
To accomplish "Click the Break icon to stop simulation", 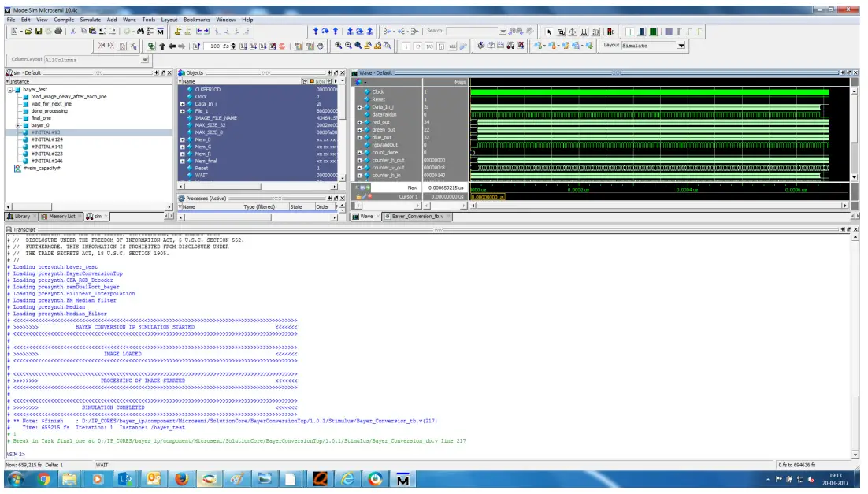I will [x=273, y=48].
